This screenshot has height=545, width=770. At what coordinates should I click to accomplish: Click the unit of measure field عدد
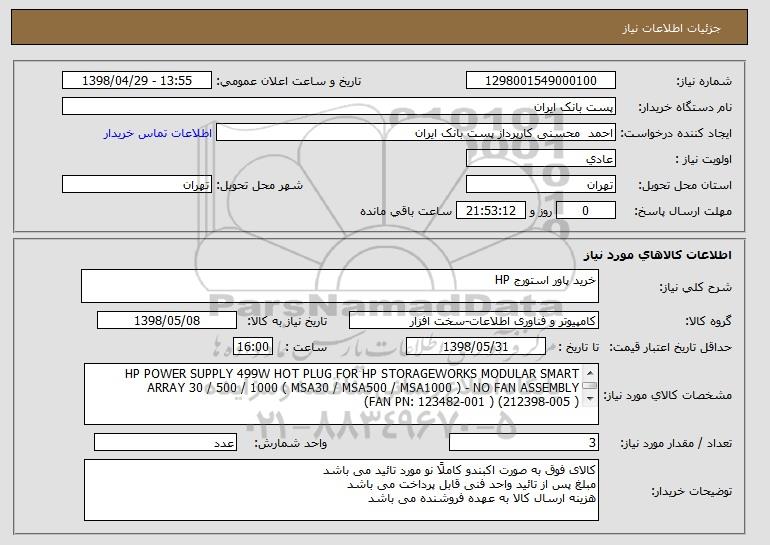click(165, 442)
